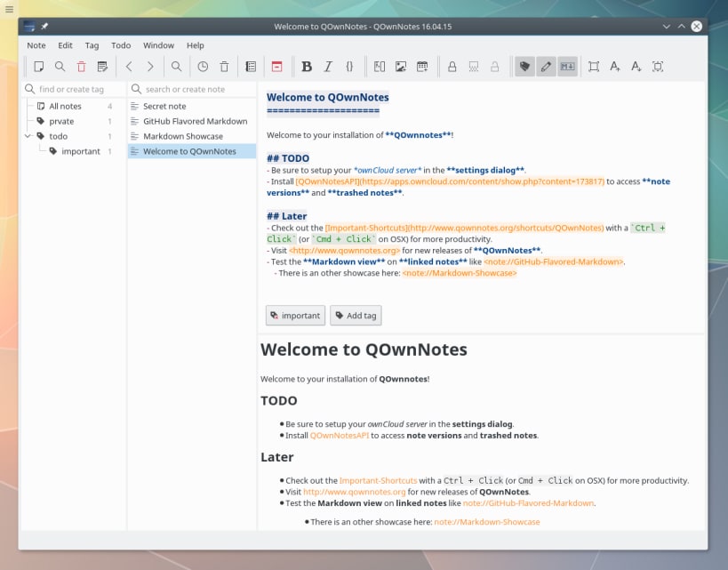
Task: Toggle the Markdown preview pane
Action: [567, 67]
